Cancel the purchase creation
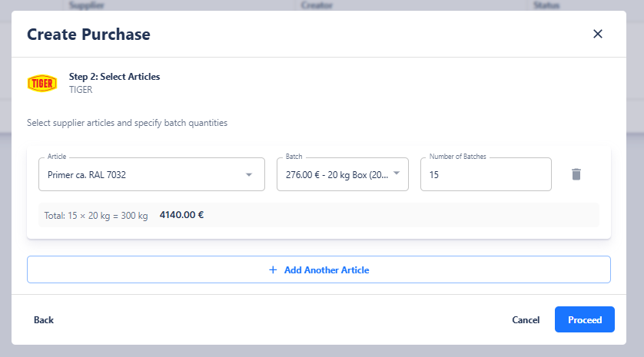 pos(526,320)
